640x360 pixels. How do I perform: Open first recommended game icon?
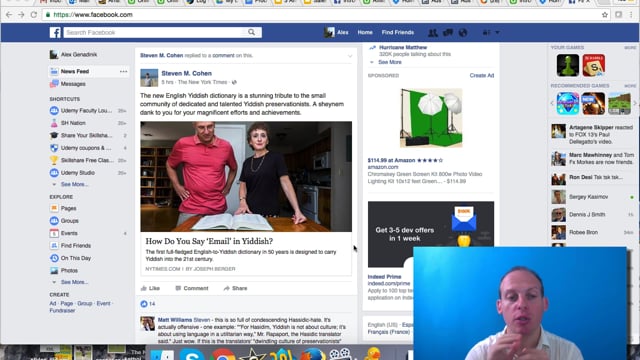(x=568, y=103)
